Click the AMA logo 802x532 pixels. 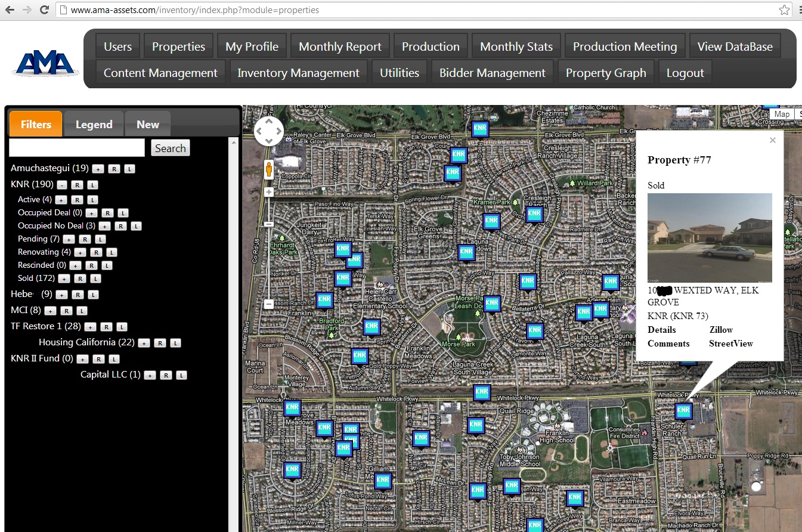coord(45,64)
